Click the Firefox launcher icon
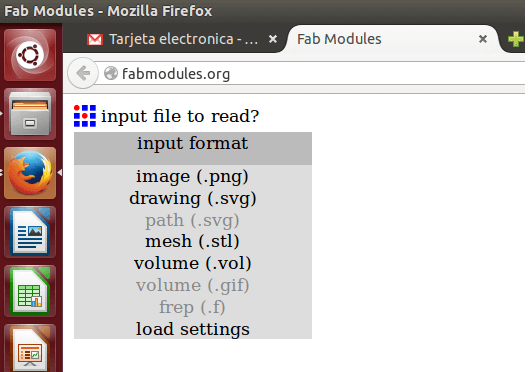Image resolution: width=531 pixels, height=372 pixels. point(30,173)
